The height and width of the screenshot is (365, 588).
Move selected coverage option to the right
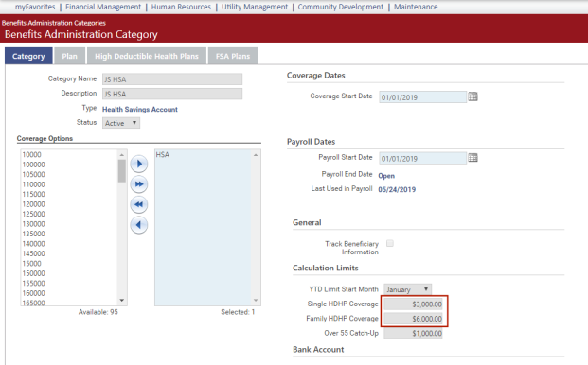click(x=139, y=164)
